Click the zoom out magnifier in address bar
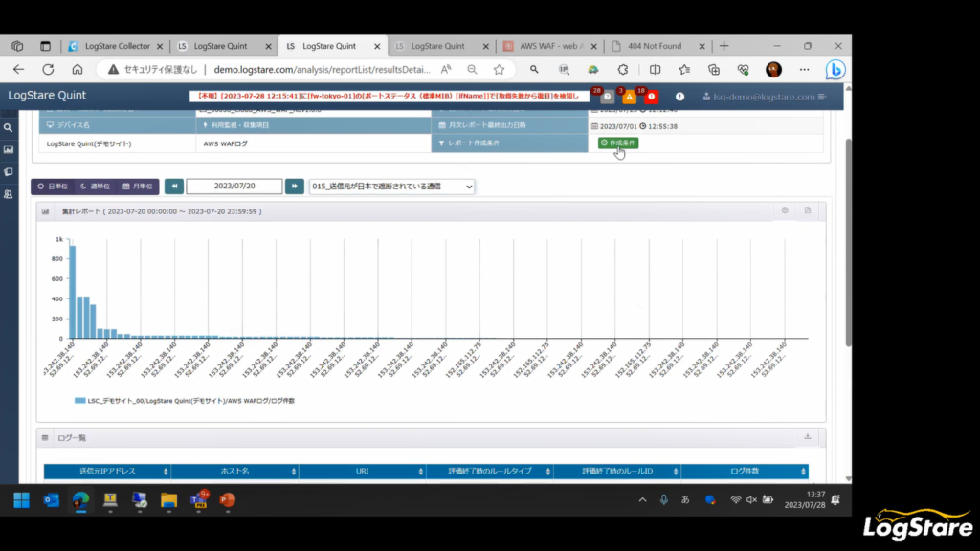Screen dimensions: 980x551 coord(472,69)
